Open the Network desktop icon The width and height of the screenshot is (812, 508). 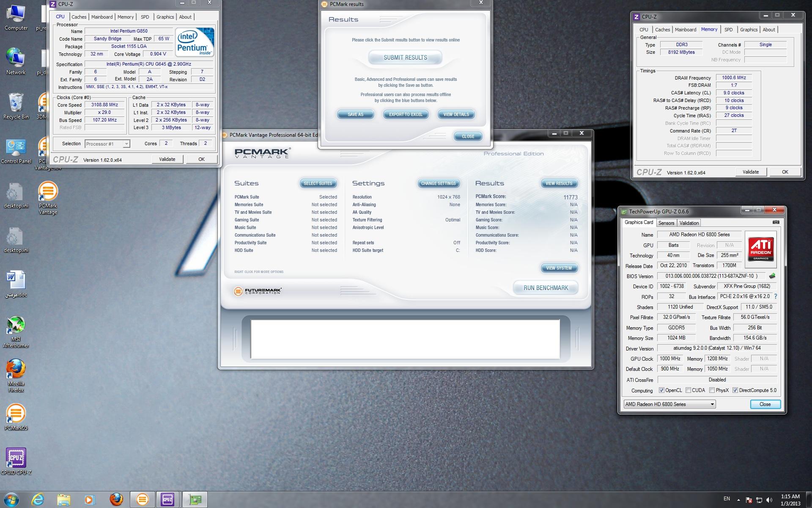16,62
